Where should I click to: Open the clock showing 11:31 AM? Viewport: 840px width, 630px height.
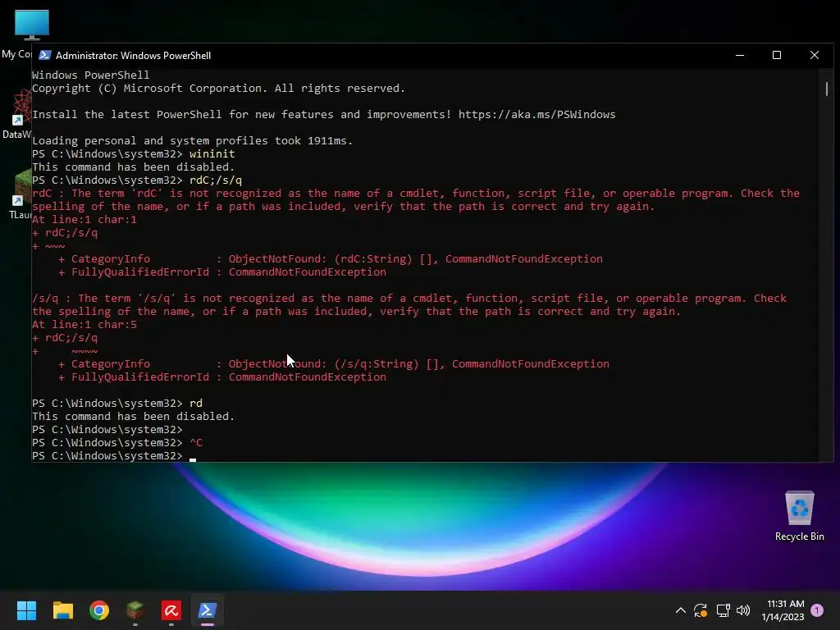point(783,610)
